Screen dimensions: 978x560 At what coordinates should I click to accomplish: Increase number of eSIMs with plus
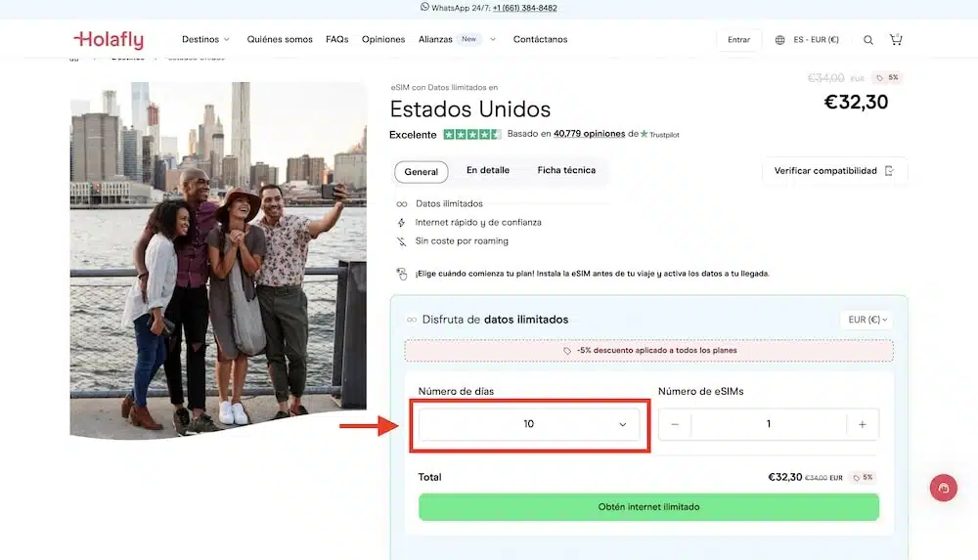coord(862,425)
